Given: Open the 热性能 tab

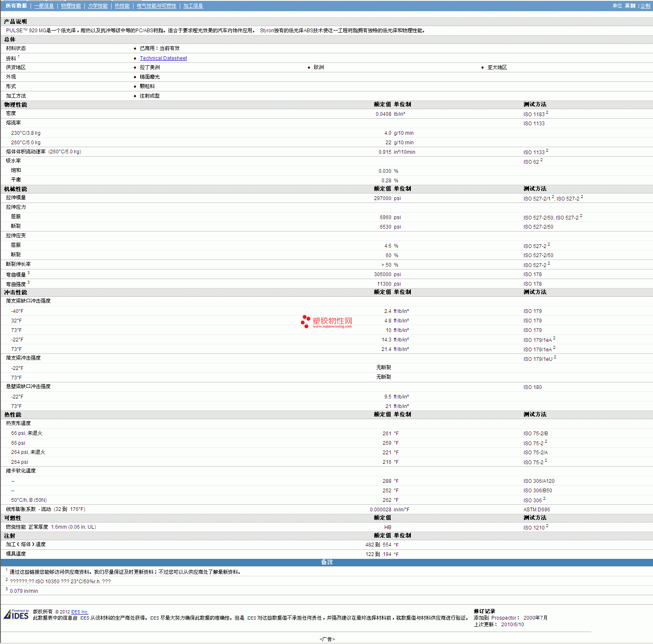Looking at the screenshot, I should (122, 6).
